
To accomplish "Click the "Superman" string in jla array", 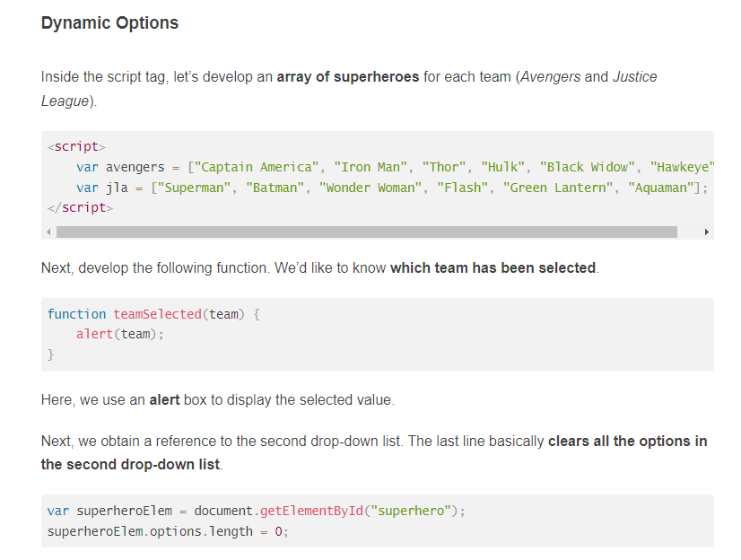I will point(194,188).
